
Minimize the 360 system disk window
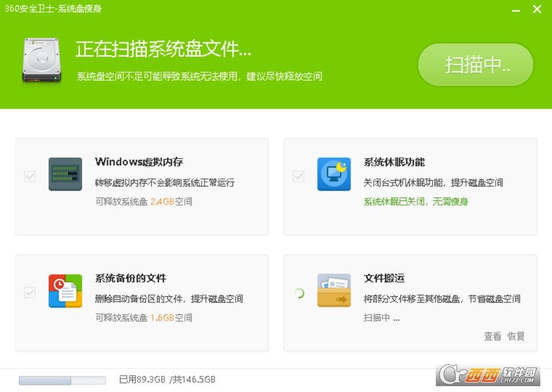click(516, 10)
